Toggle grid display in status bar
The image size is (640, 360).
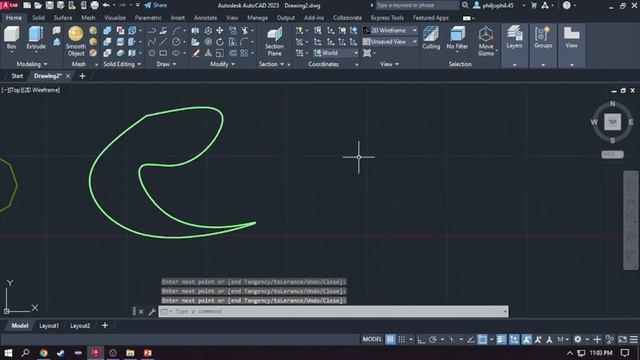[390, 339]
